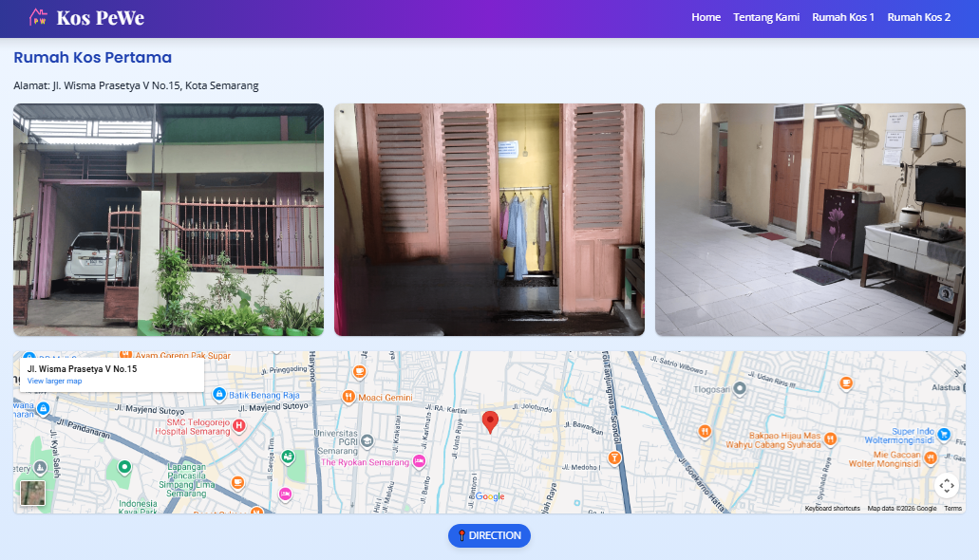
Task: Click the DIRECTION button
Action: (489, 535)
